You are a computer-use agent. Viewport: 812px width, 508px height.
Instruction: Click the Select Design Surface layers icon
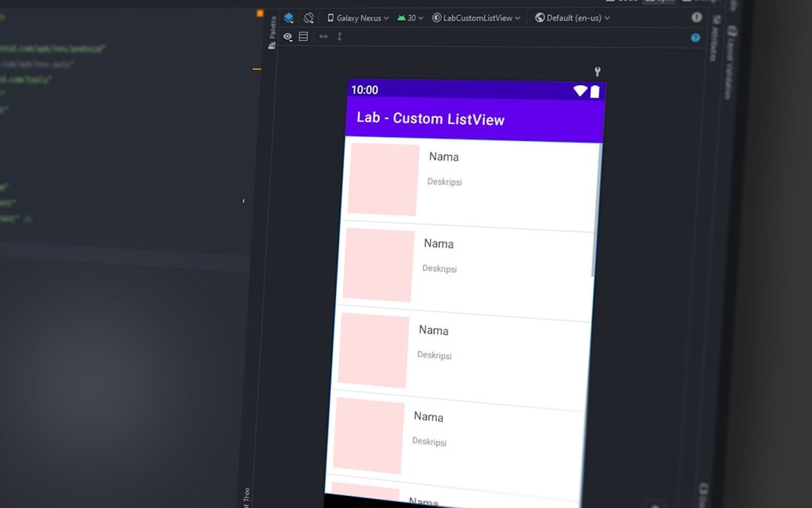coord(289,18)
